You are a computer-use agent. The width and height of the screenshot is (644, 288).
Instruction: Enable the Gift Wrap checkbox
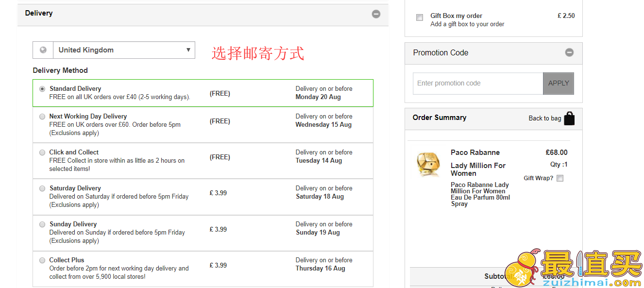pyautogui.click(x=560, y=178)
